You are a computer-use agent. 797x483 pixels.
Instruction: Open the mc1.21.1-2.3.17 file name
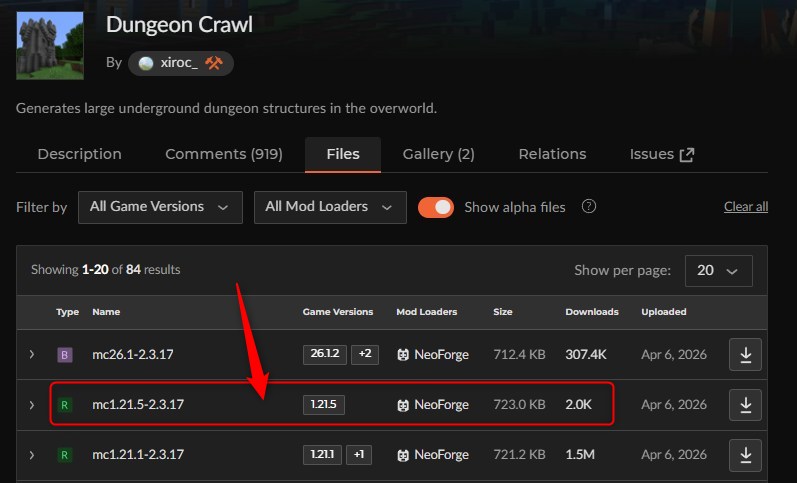[x=138, y=455]
